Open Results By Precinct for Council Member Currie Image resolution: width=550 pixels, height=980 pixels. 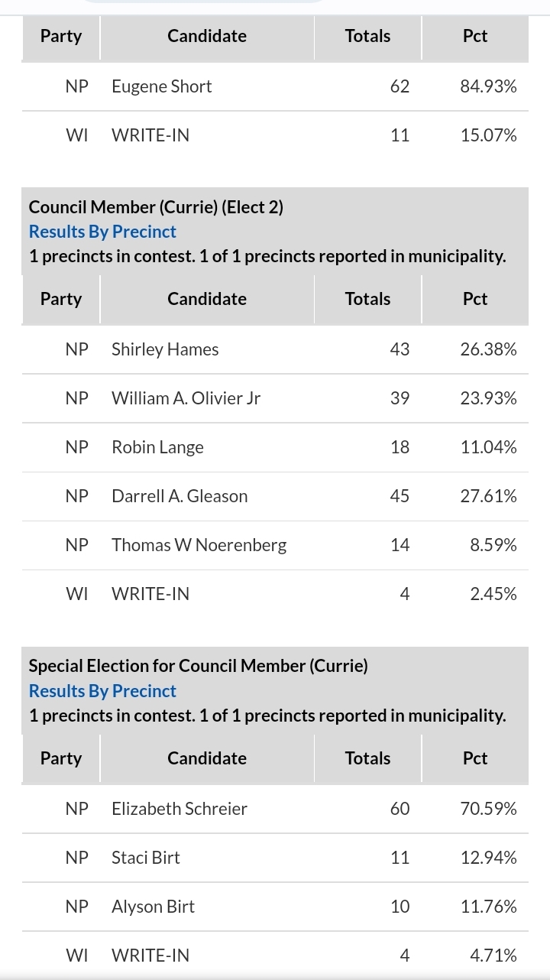coord(102,231)
